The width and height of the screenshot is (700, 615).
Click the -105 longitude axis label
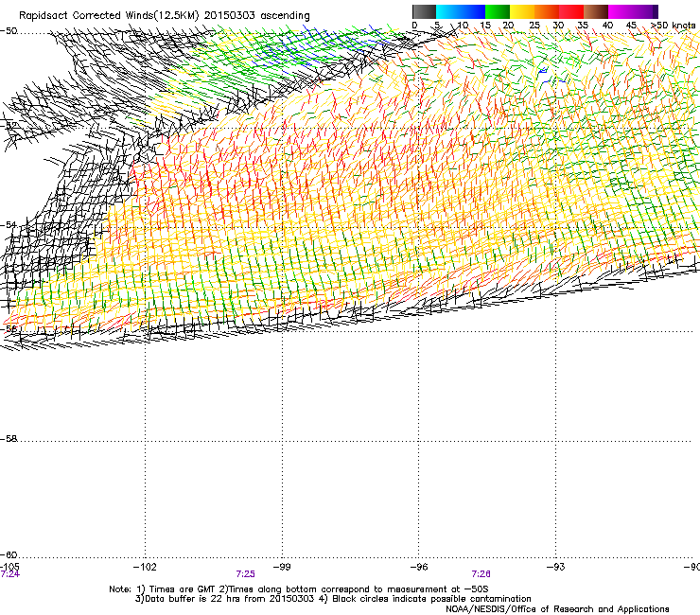(x=9, y=567)
